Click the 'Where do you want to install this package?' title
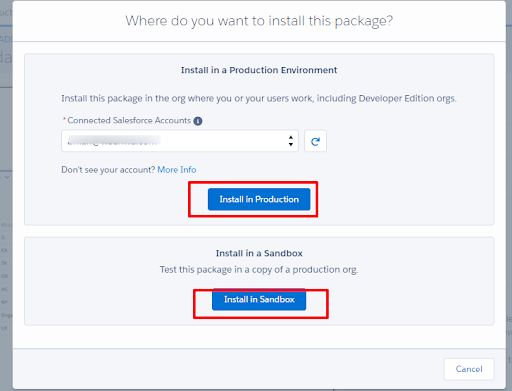The width and height of the screenshot is (512, 391). pyautogui.click(x=259, y=21)
